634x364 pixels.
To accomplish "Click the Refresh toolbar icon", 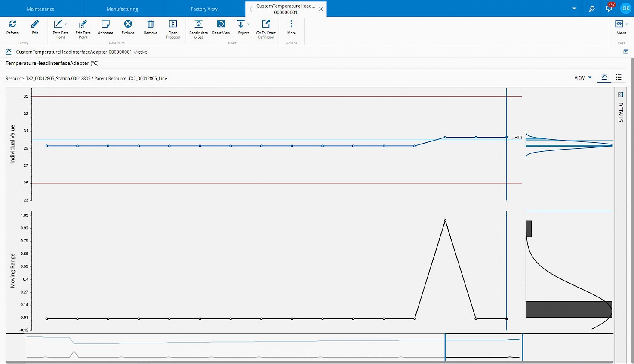I will click(12, 24).
